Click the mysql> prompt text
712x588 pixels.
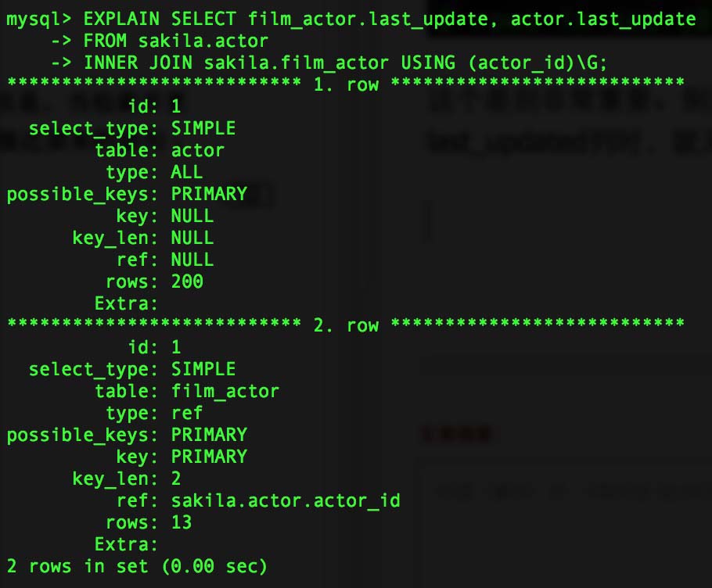click(x=39, y=20)
